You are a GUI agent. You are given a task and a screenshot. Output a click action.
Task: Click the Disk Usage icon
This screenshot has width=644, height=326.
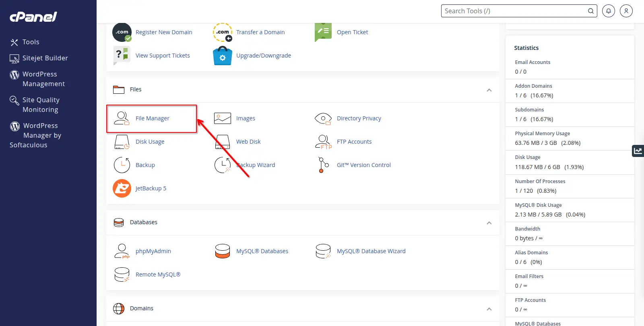pos(122,142)
